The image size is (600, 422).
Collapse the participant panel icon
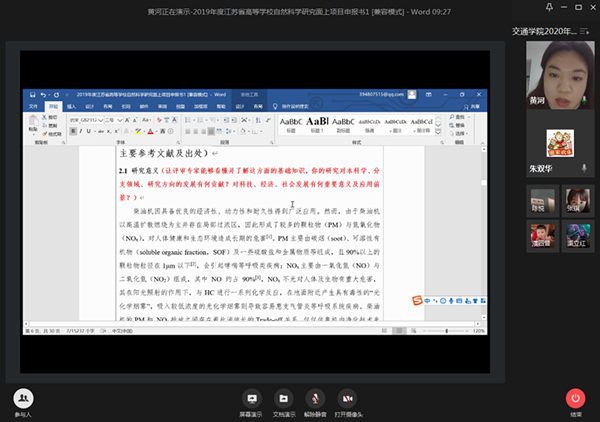(x=585, y=33)
